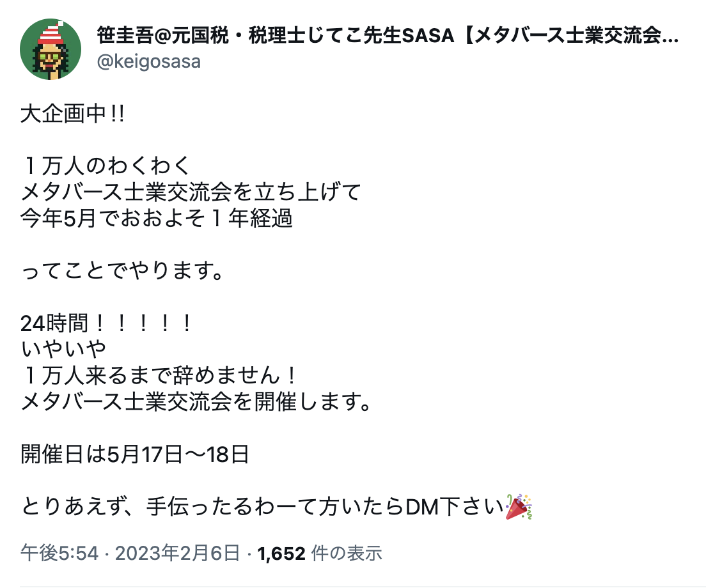Click the opening line 大企画中!!
The width and height of the screenshot is (706, 588).
coord(72,115)
